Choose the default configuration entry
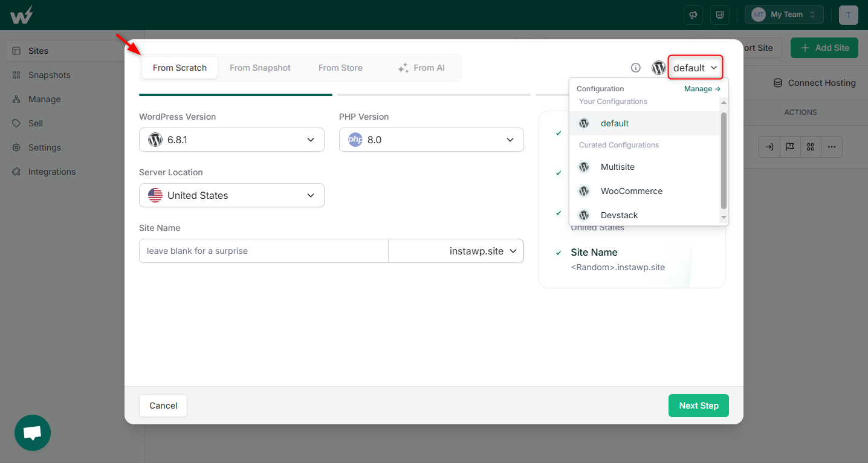 645,123
